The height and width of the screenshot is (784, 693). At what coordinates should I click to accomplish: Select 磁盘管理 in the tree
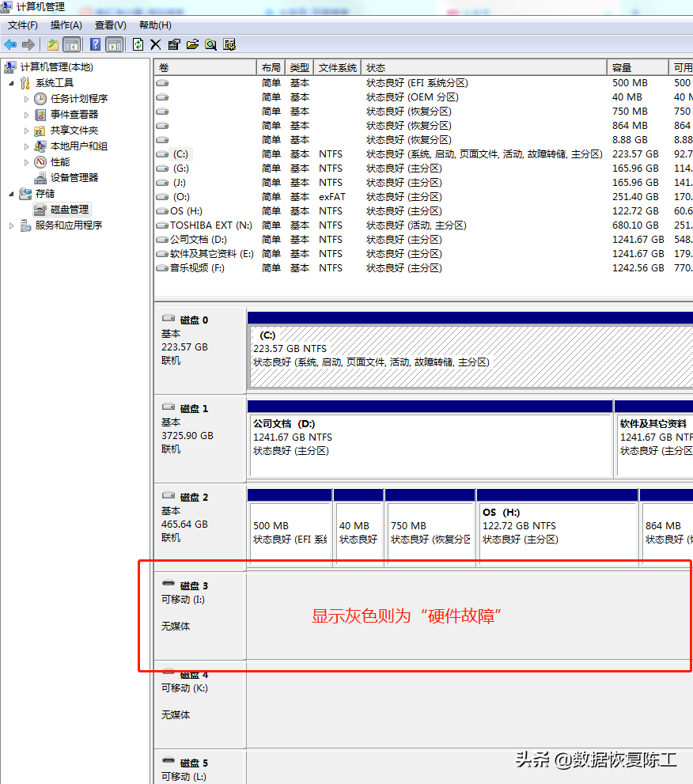pos(70,210)
